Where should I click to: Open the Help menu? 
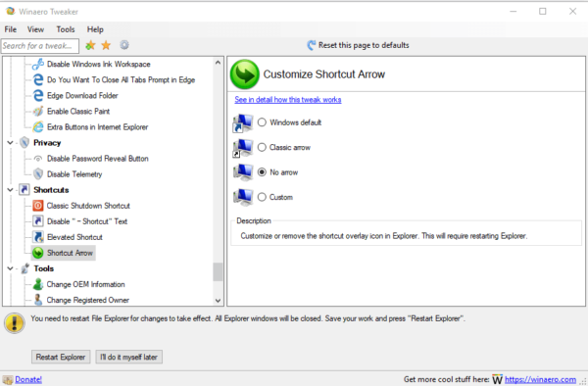(95, 29)
